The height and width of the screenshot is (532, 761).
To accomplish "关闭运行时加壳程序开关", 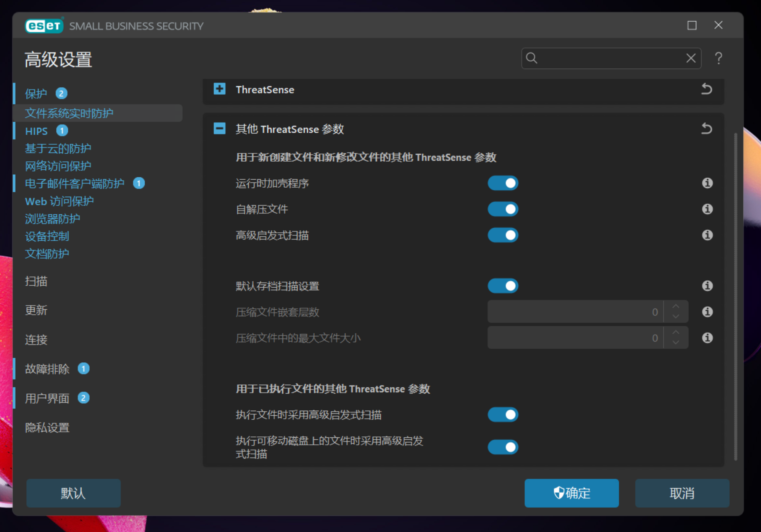I will pos(503,183).
